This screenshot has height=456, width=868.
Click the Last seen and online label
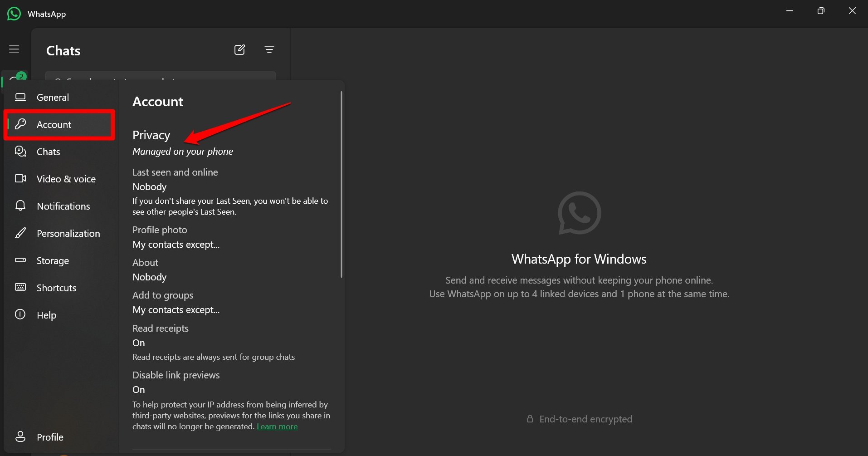(x=175, y=172)
